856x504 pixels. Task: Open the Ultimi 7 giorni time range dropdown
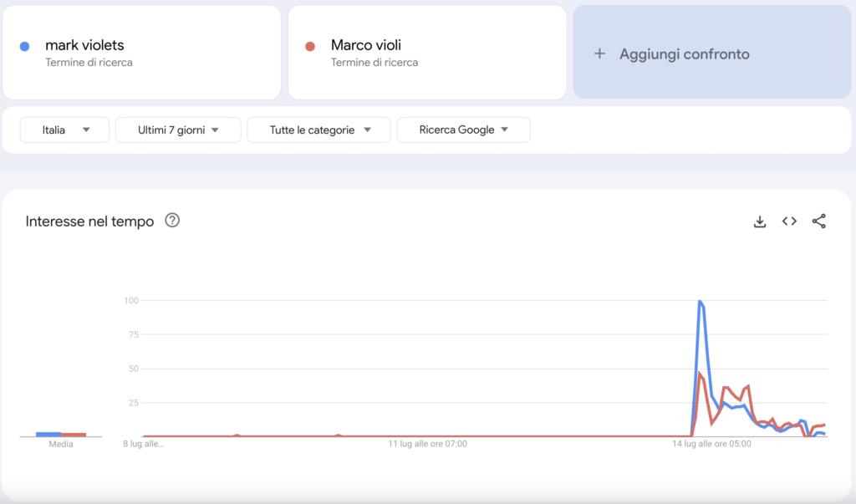pos(178,130)
